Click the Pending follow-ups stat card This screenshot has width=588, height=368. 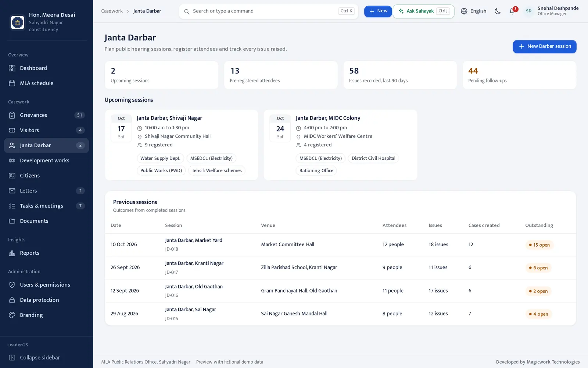519,75
